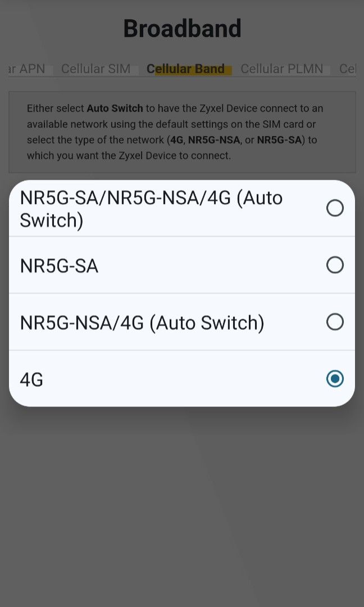The image size is (364, 607).
Task: Click the selected 4G radio button
Action: pyautogui.click(x=335, y=379)
